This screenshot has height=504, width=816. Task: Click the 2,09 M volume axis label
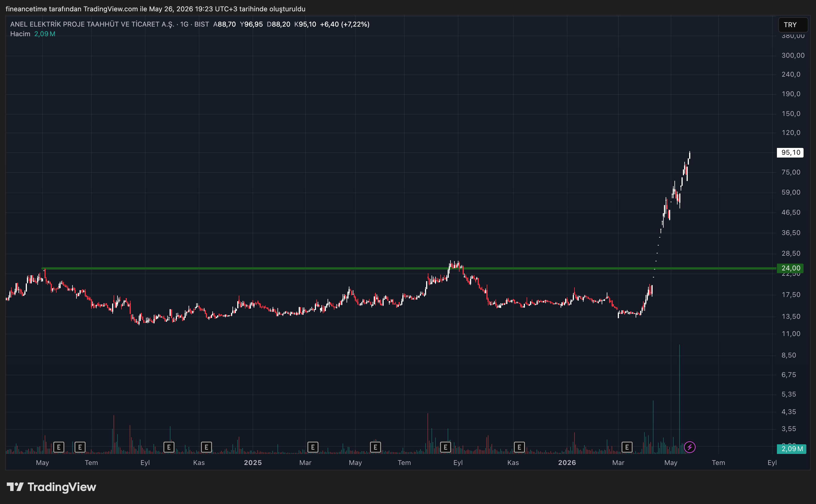792,449
